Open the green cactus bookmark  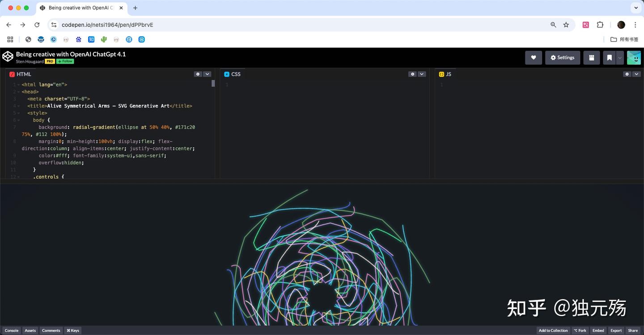[x=104, y=39]
